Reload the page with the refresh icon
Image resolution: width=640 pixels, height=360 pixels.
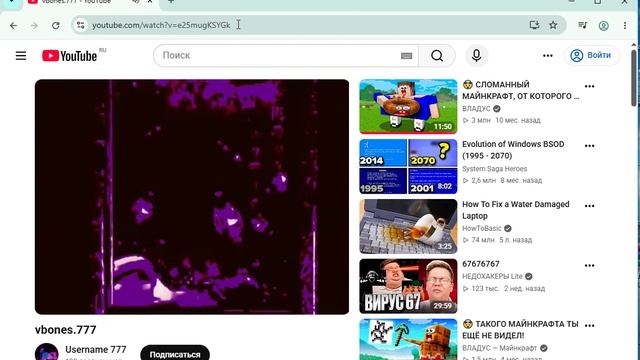click(56, 25)
